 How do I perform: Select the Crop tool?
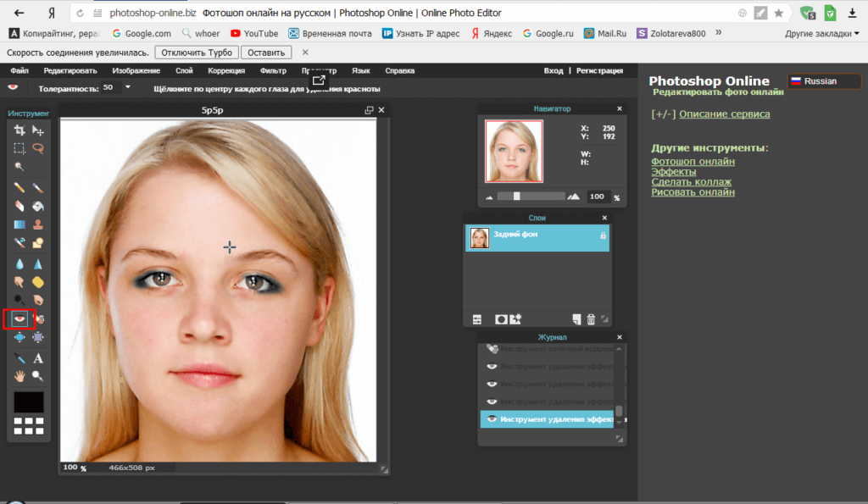pyautogui.click(x=19, y=130)
